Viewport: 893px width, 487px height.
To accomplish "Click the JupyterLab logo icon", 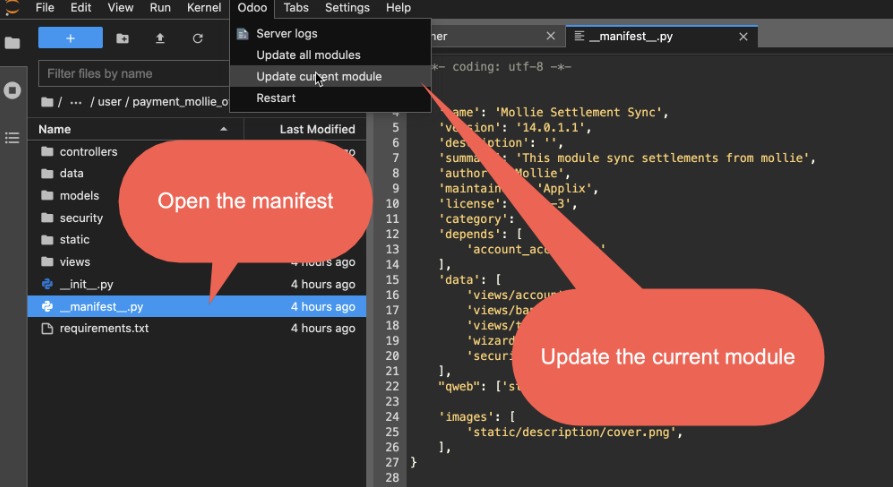I will click(11, 7).
